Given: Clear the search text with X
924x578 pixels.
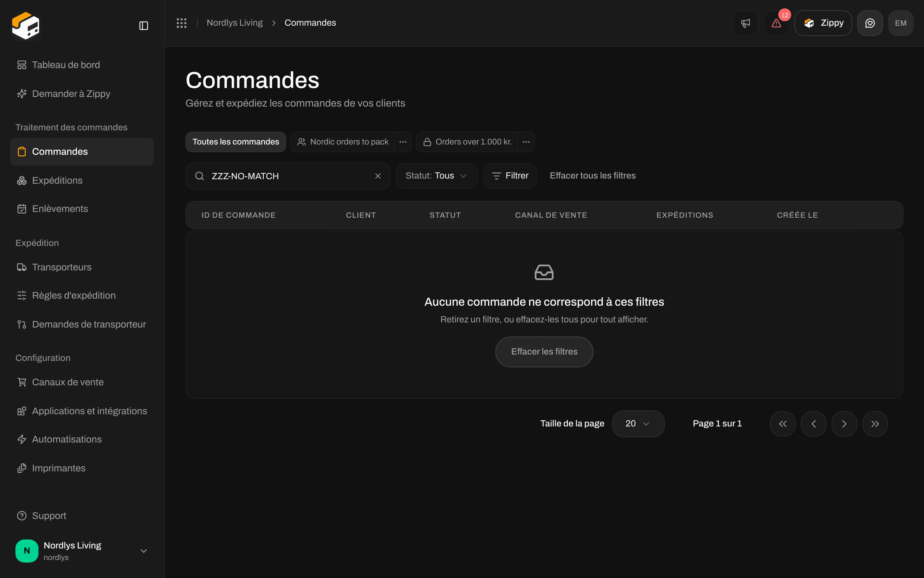Looking at the screenshot, I should (378, 176).
